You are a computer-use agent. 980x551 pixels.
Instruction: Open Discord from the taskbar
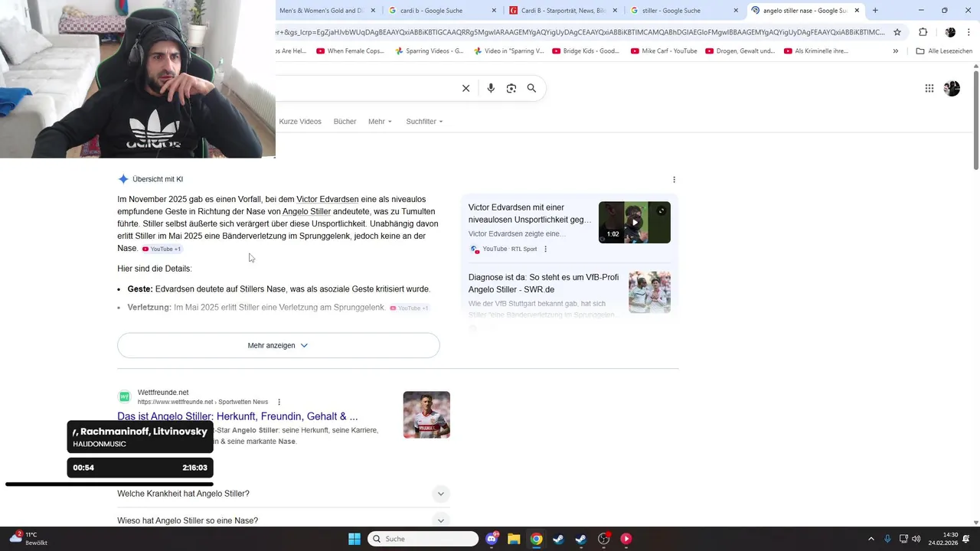coord(492,539)
